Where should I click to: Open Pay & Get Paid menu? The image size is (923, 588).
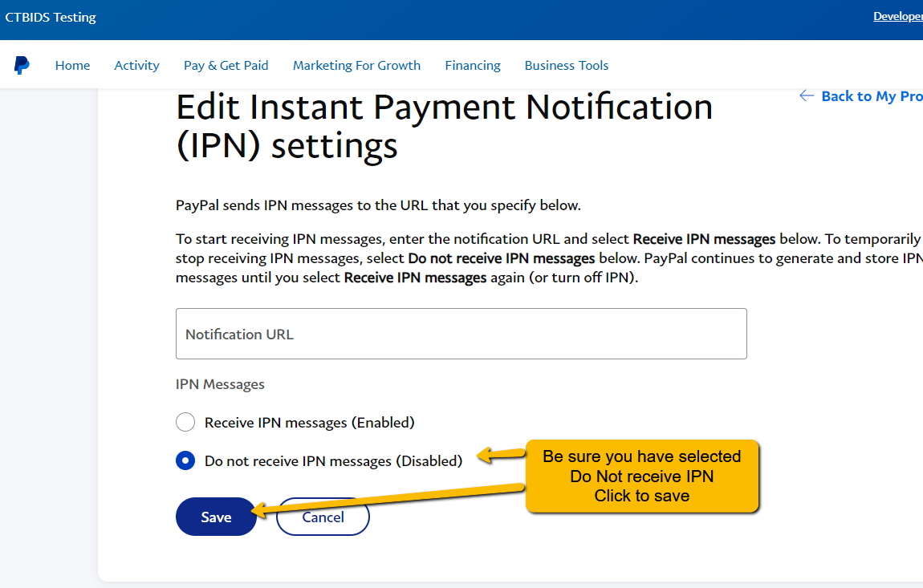pos(226,65)
